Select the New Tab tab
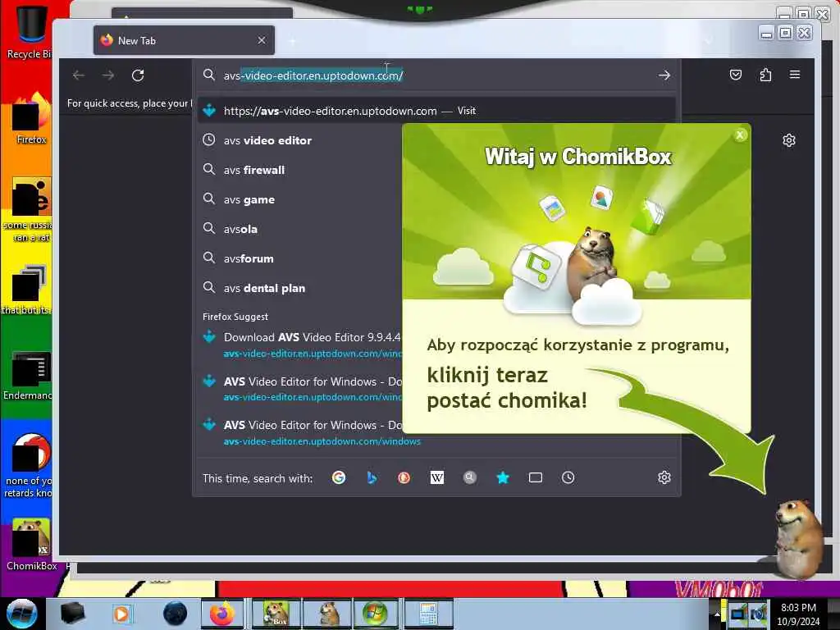The height and width of the screenshot is (630, 840). tap(184, 40)
